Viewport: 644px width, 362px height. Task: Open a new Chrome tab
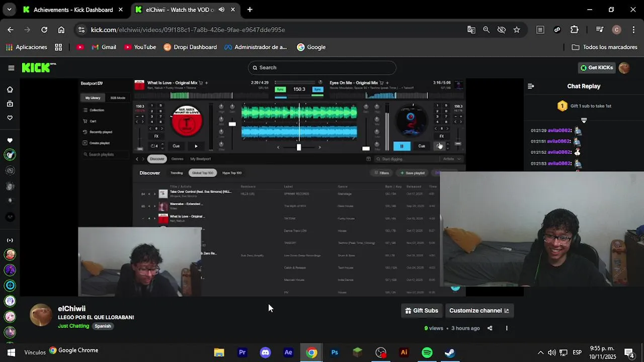[250, 10]
